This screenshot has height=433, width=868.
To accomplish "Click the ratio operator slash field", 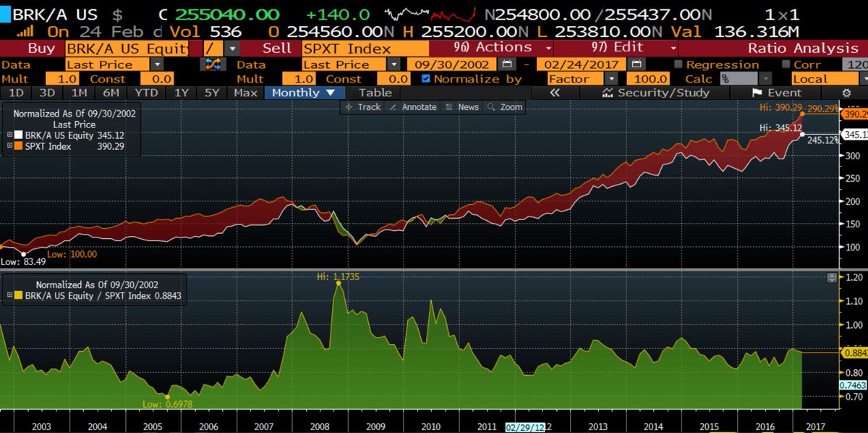I will coord(213,49).
